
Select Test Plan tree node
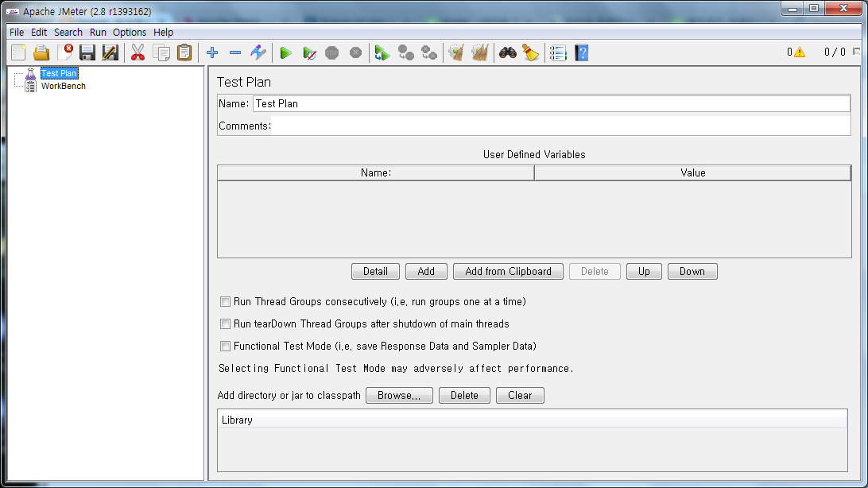59,73
